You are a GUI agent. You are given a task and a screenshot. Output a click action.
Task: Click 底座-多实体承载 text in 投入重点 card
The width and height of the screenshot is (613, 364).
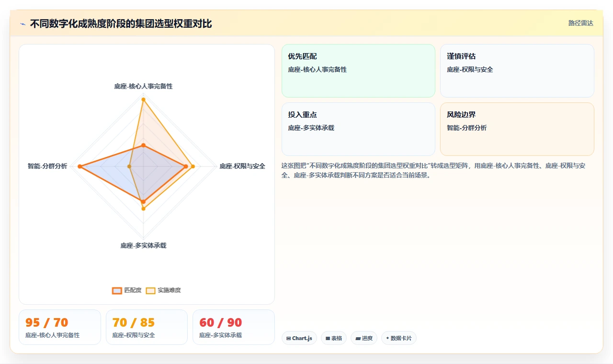[311, 128]
